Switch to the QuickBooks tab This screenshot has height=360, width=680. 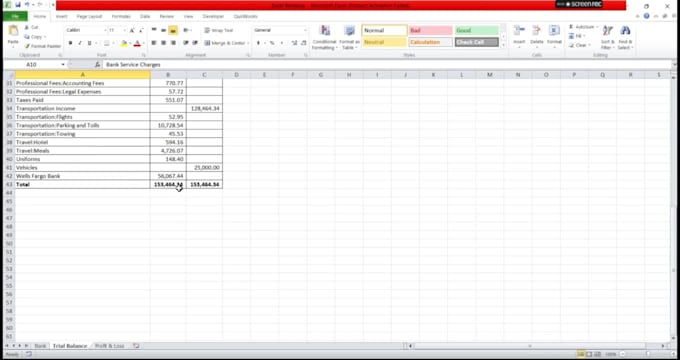point(245,16)
